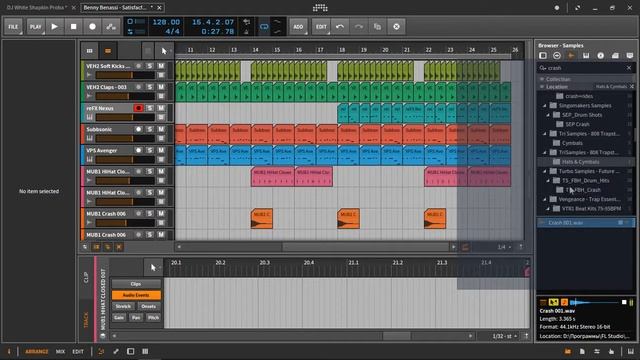Click the arranger horizontal scrollbar
The image size is (640, 360).
(366, 247)
